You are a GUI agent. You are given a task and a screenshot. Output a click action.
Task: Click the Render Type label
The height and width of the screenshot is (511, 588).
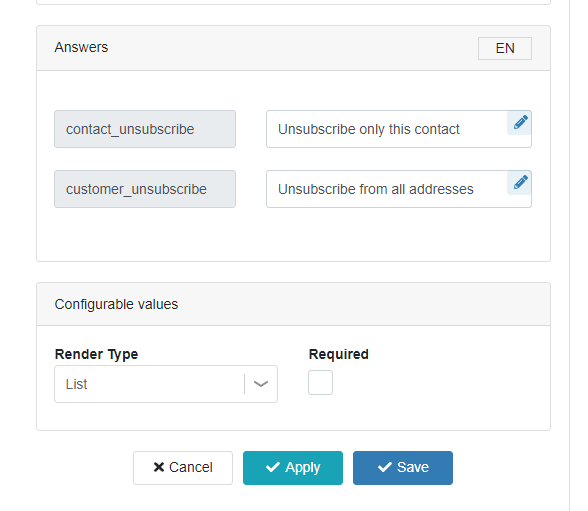click(x=96, y=354)
